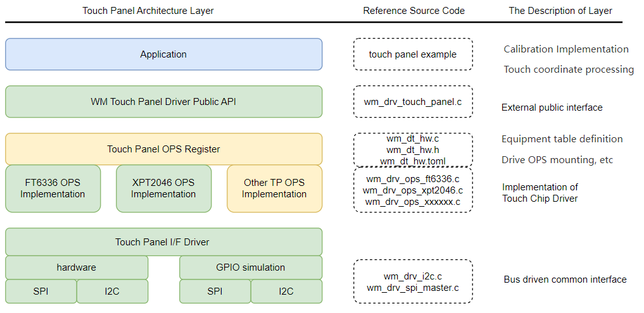Click wm_drv_ops_ft6336.c file name
This screenshot has height=313, width=644.
tap(413, 179)
